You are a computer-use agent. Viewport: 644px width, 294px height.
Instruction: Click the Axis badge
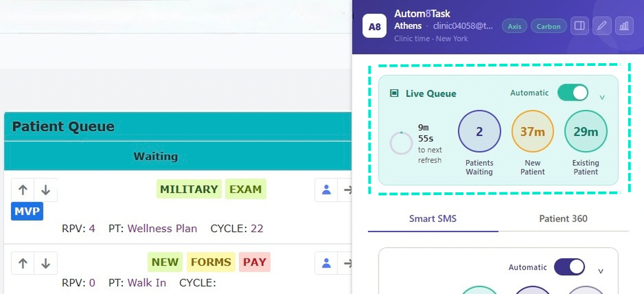pos(515,26)
